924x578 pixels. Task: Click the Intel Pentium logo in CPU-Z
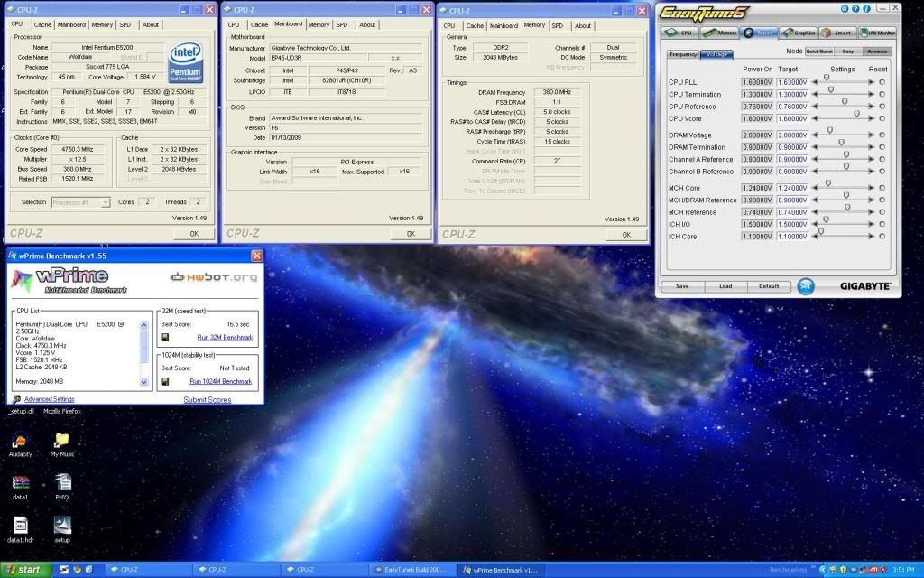coord(186,61)
